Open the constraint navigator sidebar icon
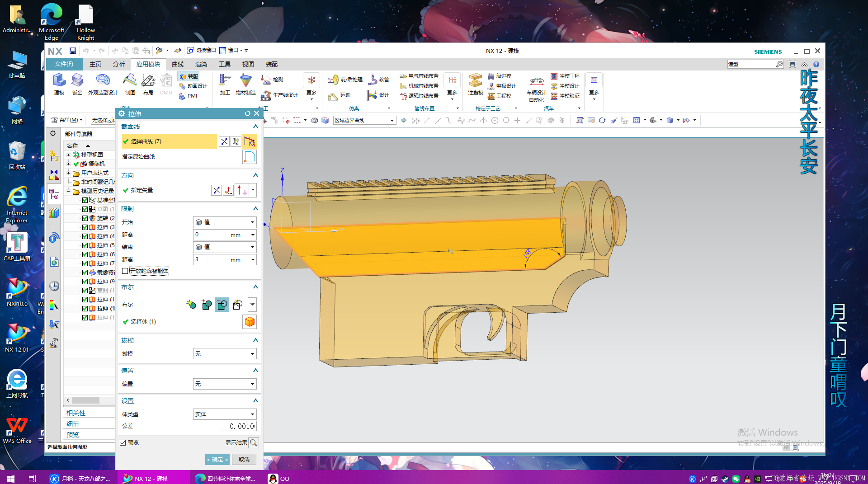868x484 pixels. point(54,174)
